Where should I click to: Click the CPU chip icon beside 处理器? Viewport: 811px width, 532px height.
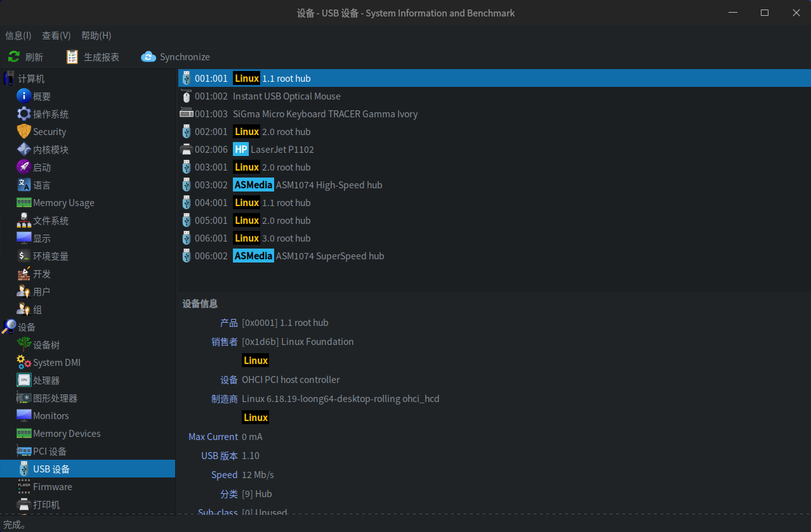(x=24, y=380)
